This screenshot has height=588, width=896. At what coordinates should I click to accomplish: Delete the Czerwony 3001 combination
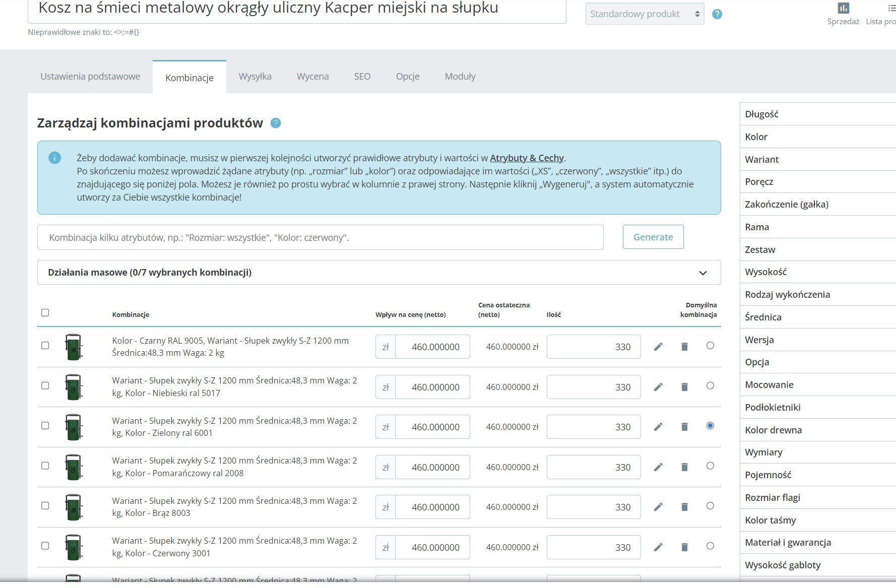pos(684,547)
